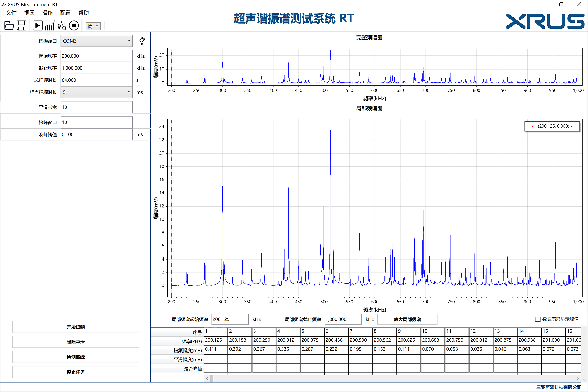Image resolution: width=588 pixels, height=392 pixels.
Task: Click the 局部频谱截止频率 input field
Action: [x=343, y=319]
